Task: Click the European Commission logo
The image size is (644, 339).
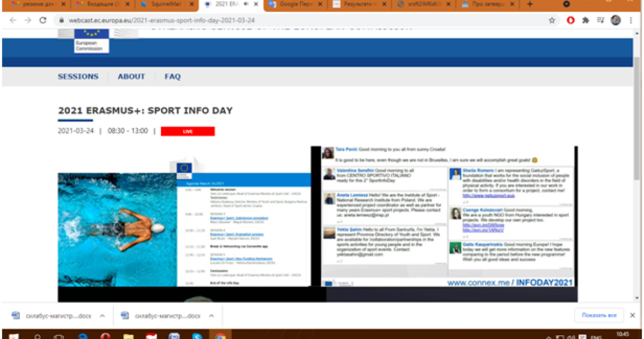Action: (92, 41)
